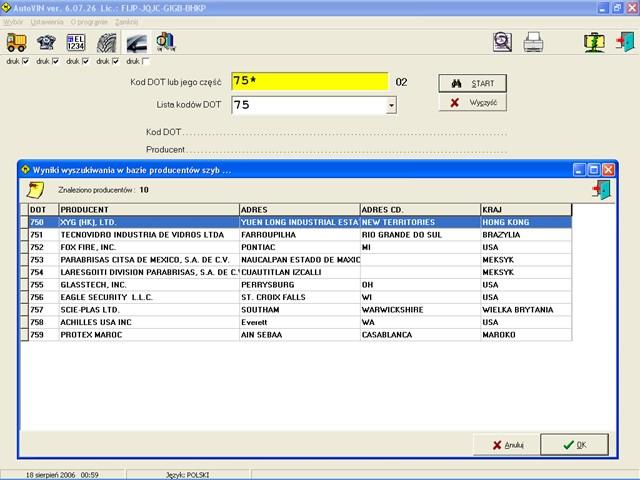Click country cell BRAZYLIA
This screenshot has width=640, height=480.
click(526, 235)
